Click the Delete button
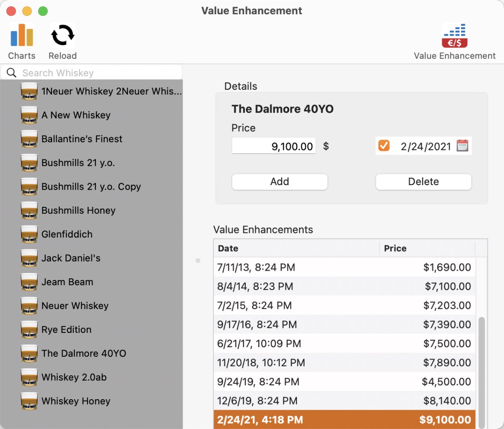This screenshot has width=504, height=429. [423, 182]
